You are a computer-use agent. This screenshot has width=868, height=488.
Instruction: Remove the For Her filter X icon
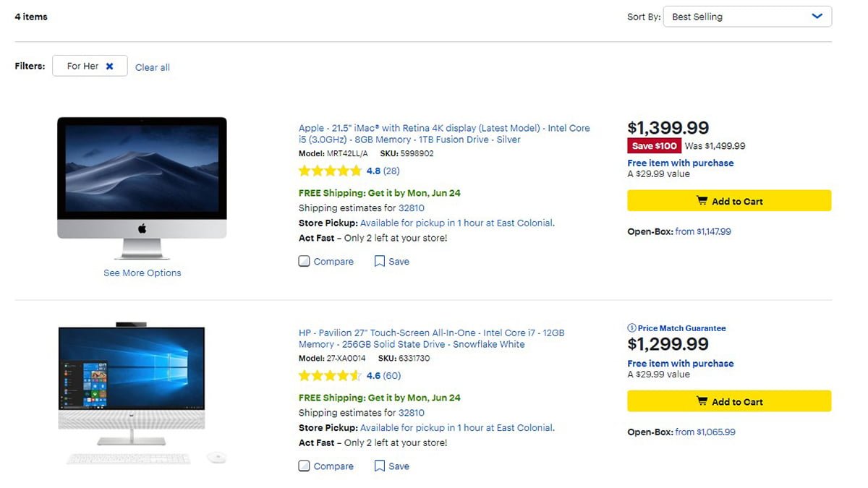109,67
